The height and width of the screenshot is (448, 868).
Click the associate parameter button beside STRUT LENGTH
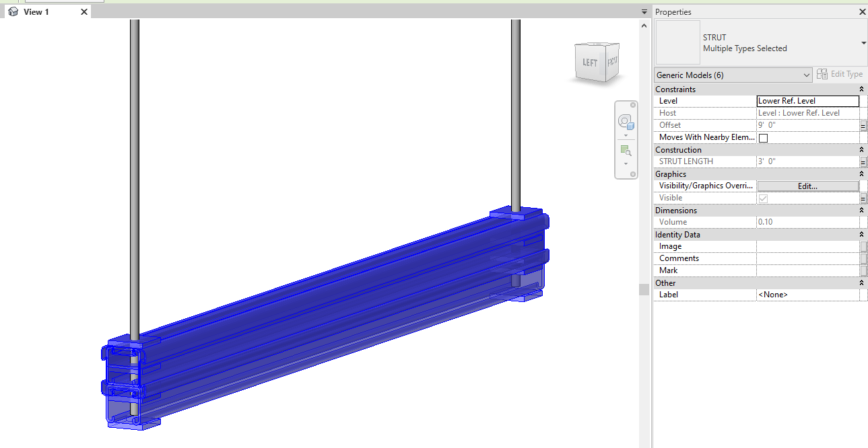(x=863, y=161)
